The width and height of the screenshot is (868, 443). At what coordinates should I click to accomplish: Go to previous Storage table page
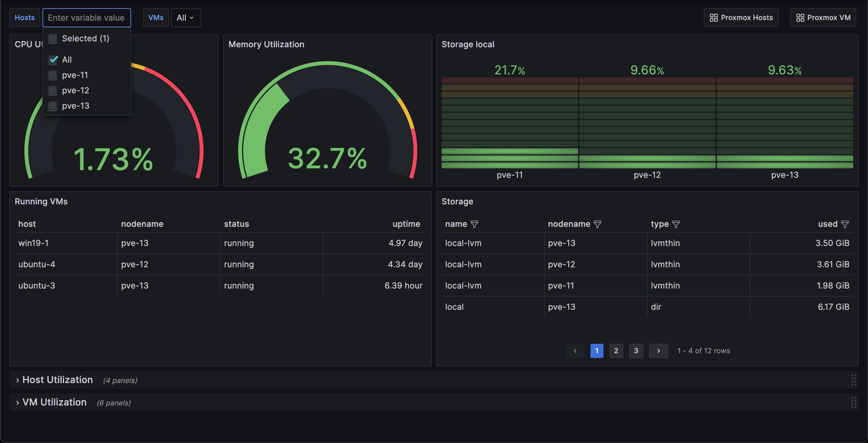tap(575, 351)
